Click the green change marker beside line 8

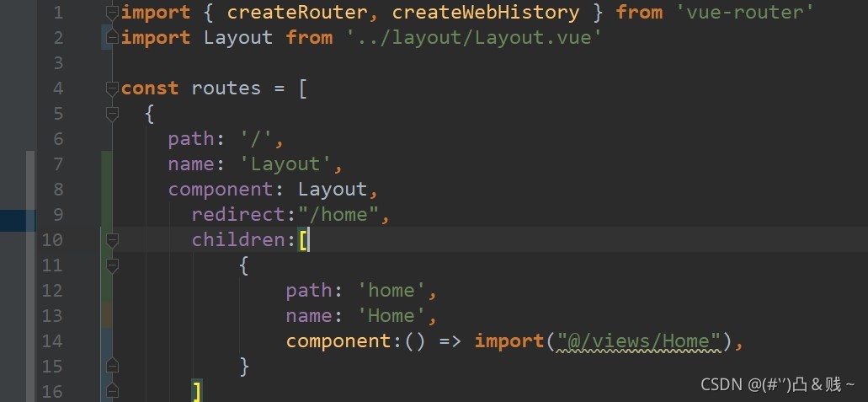pos(106,190)
